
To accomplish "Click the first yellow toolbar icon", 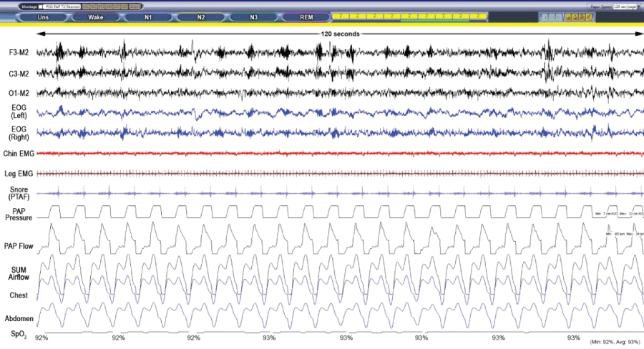I will point(568,16).
